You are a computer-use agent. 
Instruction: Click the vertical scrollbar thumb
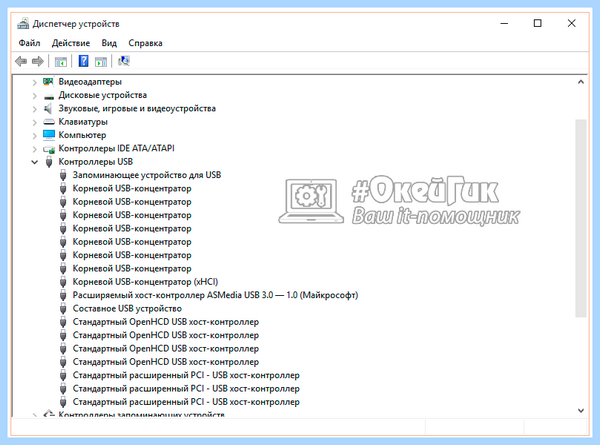pyautogui.click(x=581, y=218)
